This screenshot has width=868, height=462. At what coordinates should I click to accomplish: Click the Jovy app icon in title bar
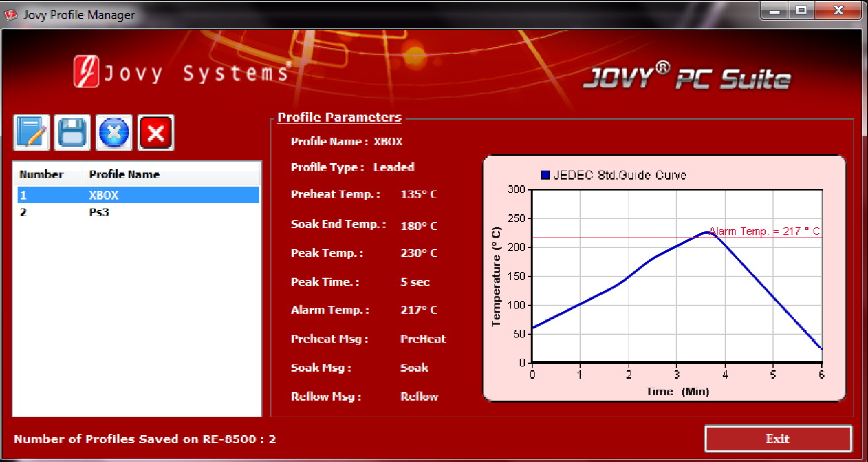(10, 14)
